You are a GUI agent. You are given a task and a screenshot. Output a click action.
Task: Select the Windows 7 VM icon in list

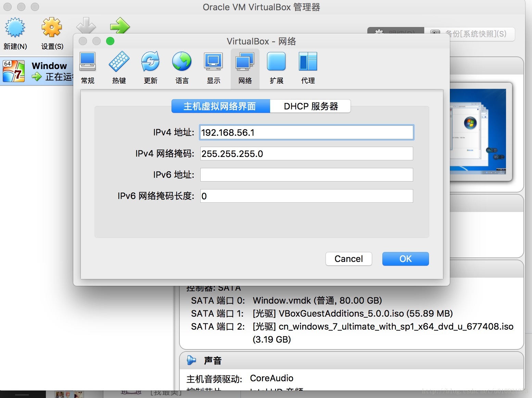click(14, 71)
